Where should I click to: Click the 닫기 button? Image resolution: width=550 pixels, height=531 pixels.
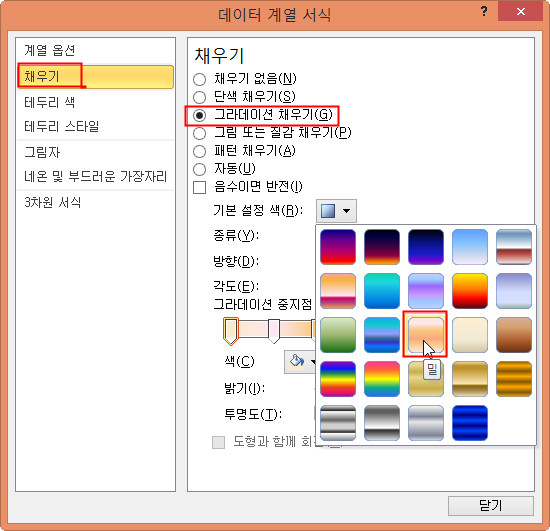click(491, 506)
